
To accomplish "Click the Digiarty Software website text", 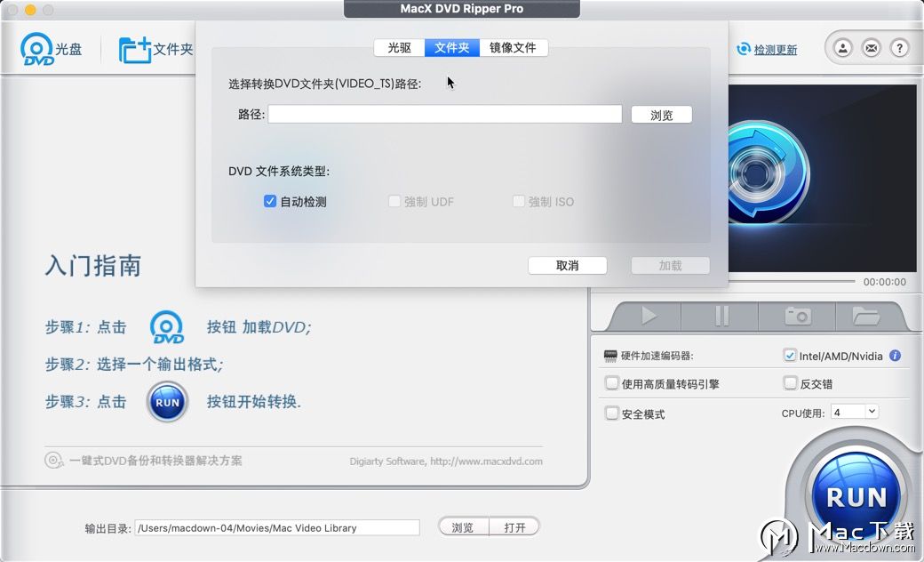I will pos(446,462).
